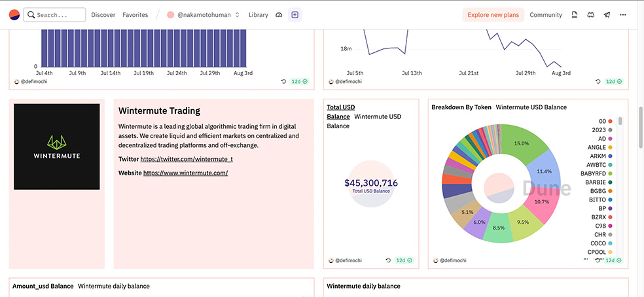Click the 6.0% purple pie slice
644x297 pixels.
pyautogui.click(x=478, y=222)
